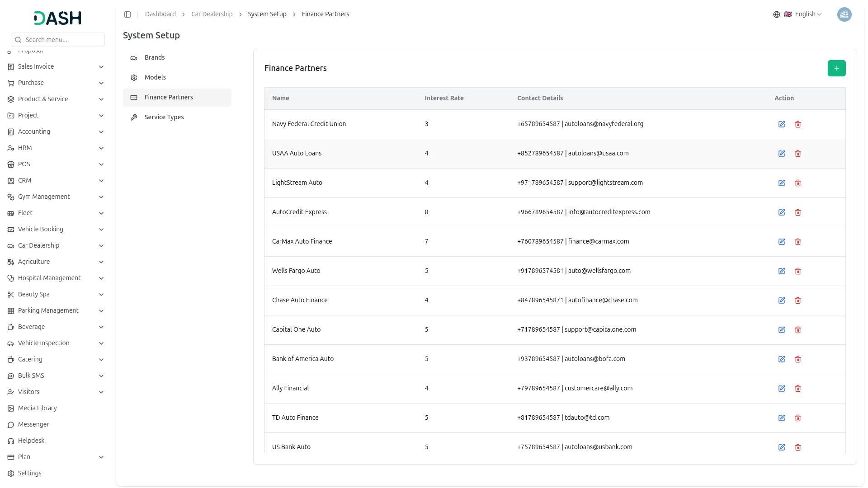Add a new finance partner
Image resolution: width=868 pixels, height=488 pixels.
pyautogui.click(x=836, y=68)
